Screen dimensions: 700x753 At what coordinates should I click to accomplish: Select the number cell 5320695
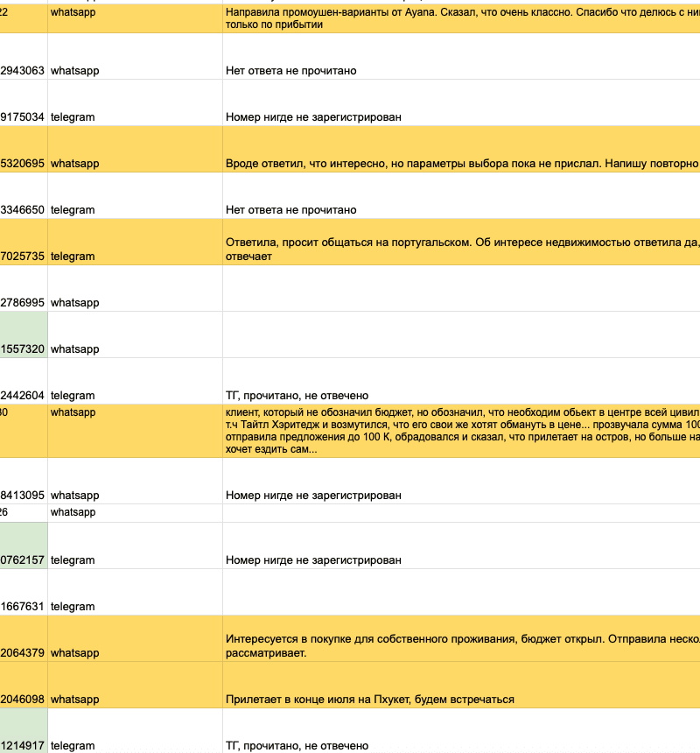(24, 150)
